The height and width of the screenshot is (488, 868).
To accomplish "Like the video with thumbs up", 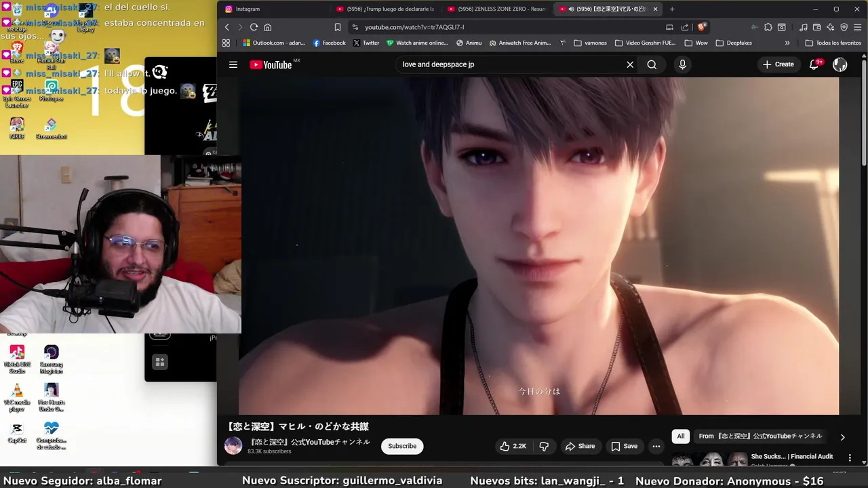I will tap(513, 446).
